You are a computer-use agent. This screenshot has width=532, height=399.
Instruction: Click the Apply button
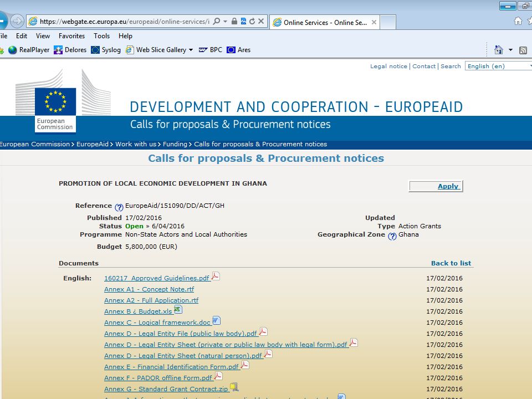pyautogui.click(x=436, y=186)
